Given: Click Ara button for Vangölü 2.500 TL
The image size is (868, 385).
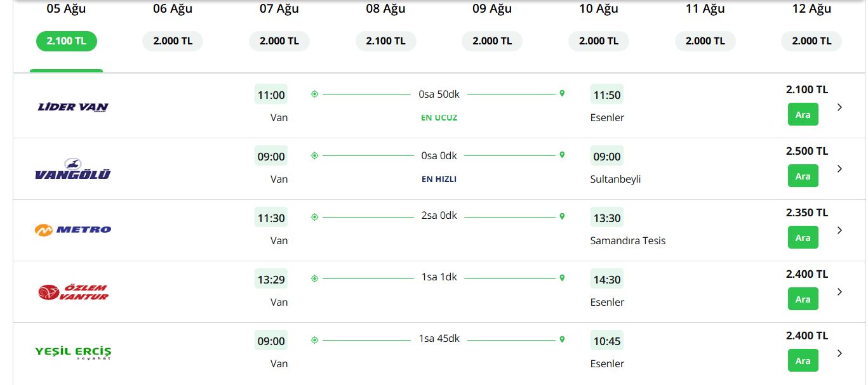Looking at the screenshot, I should click(803, 176).
